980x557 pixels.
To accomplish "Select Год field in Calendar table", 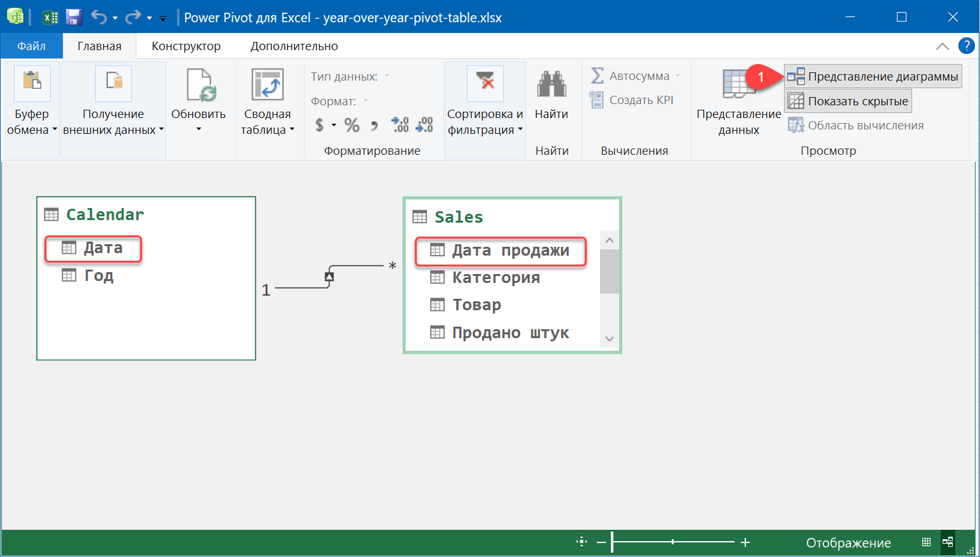I will [88, 275].
